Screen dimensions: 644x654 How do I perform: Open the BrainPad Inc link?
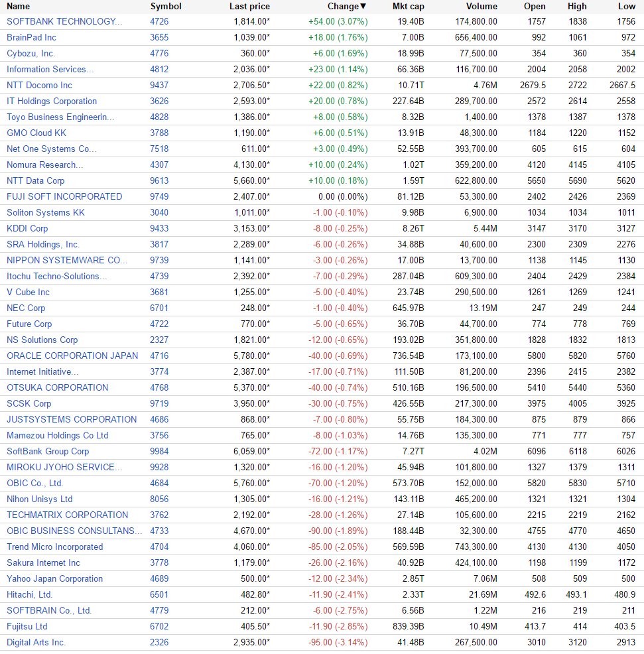coord(31,37)
